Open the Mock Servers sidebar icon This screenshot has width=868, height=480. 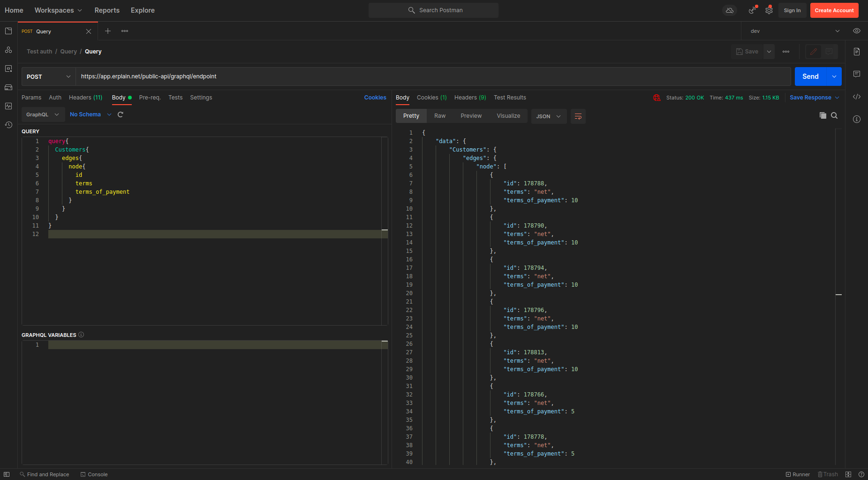[x=8, y=87]
